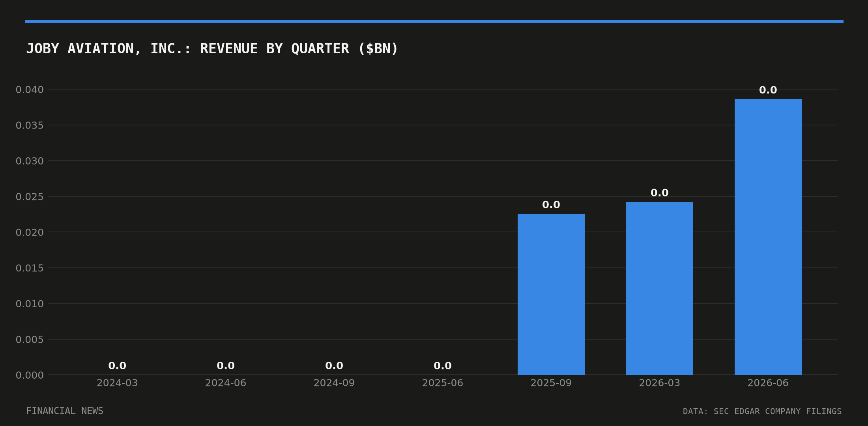Screen dimensions: 868x426
Task: Click the 0.0 value label above 2025-06
Action: 443,366
